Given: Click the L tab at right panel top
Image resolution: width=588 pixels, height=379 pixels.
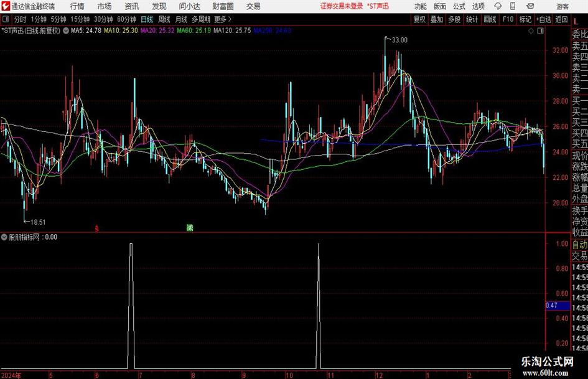Looking at the screenshot, I should (x=576, y=22).
